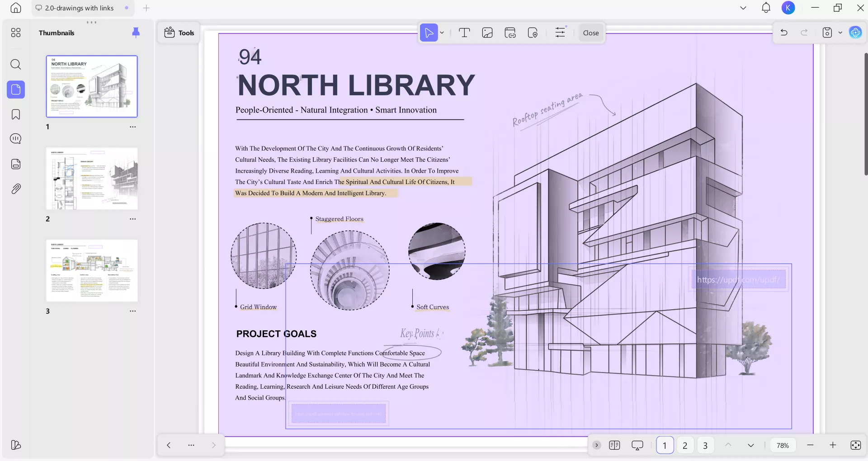Toggle the two-page reading view
Screen dimensions: 868x461
coord(614,445)
